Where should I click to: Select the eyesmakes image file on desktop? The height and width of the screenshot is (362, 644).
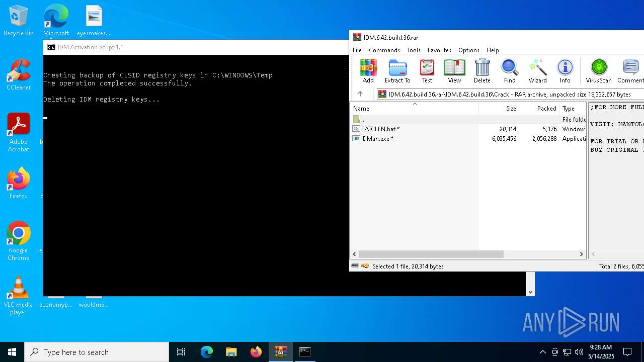pyautogui.click(x=94, y=21)
